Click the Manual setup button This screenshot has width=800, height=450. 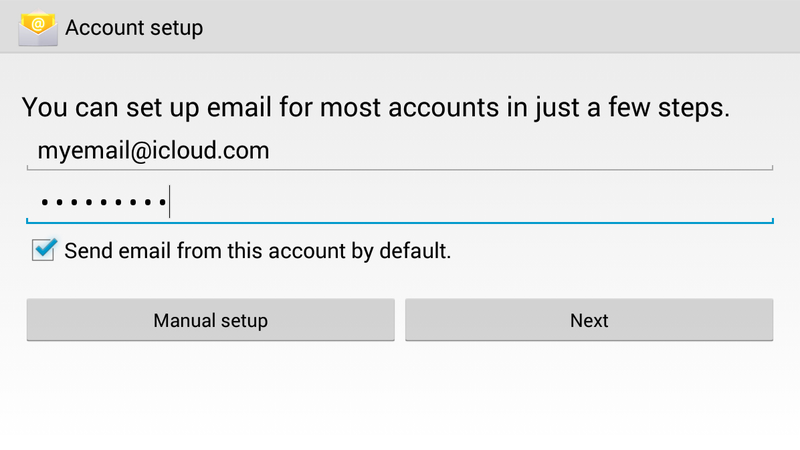(211, 320)
